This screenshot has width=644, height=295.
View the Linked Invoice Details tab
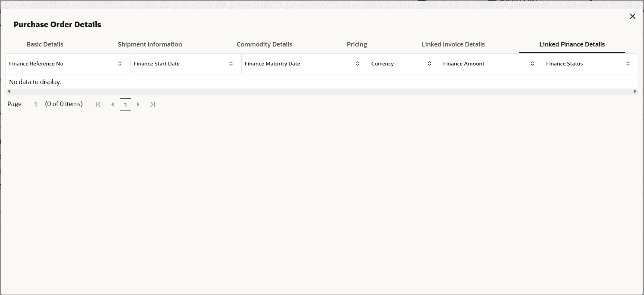453,44
